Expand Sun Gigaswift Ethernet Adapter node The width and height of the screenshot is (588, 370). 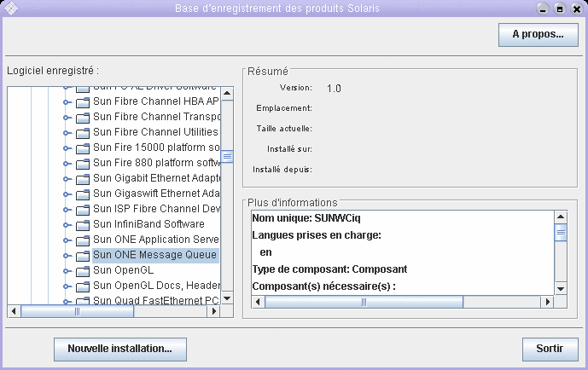point(67,194)
